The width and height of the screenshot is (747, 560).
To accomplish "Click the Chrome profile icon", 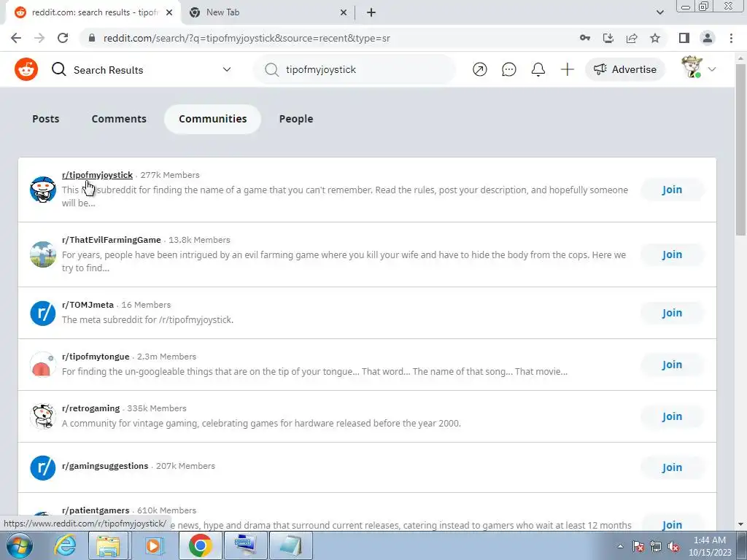I will click(708, 38).
